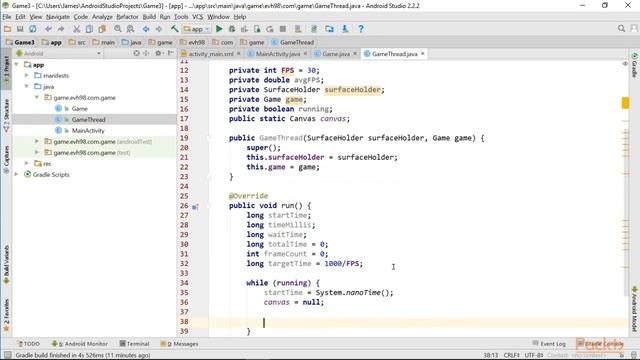Close the GameThread.java tab

pyautogui.click(x=422, y=53)
